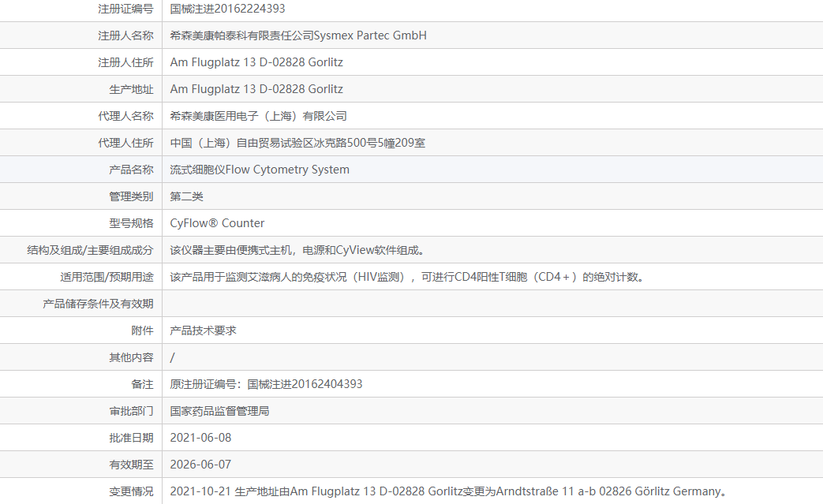This screenshot has height=504, width=823.
Task: Click the 2021-10-21 change record text
Action: [x=449, y=491]
